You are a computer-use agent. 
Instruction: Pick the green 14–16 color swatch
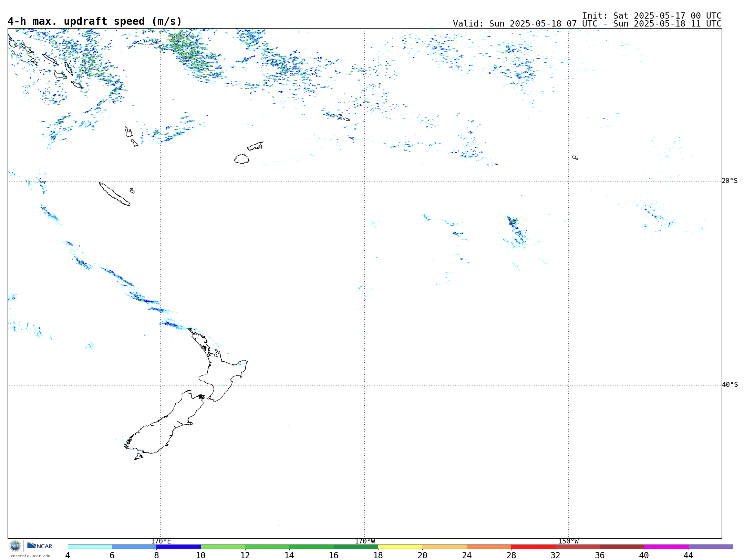[312, 547]
